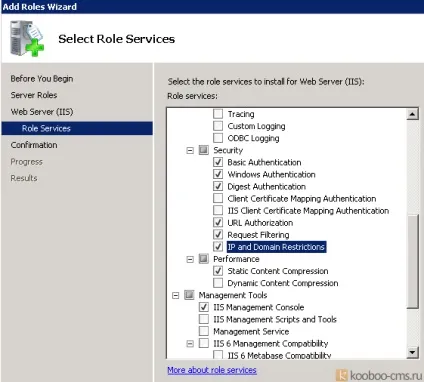Collapse IIS 6 Management Compatibility node

point(190,344)
